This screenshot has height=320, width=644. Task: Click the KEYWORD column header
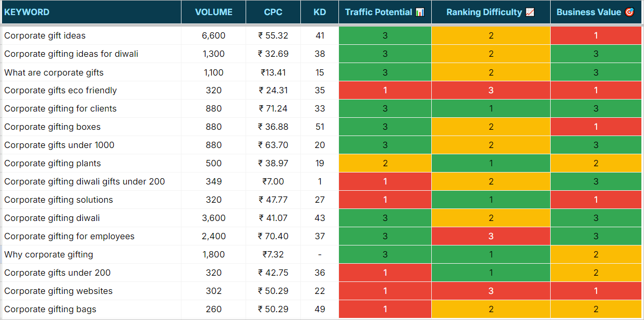coord(91,12)
